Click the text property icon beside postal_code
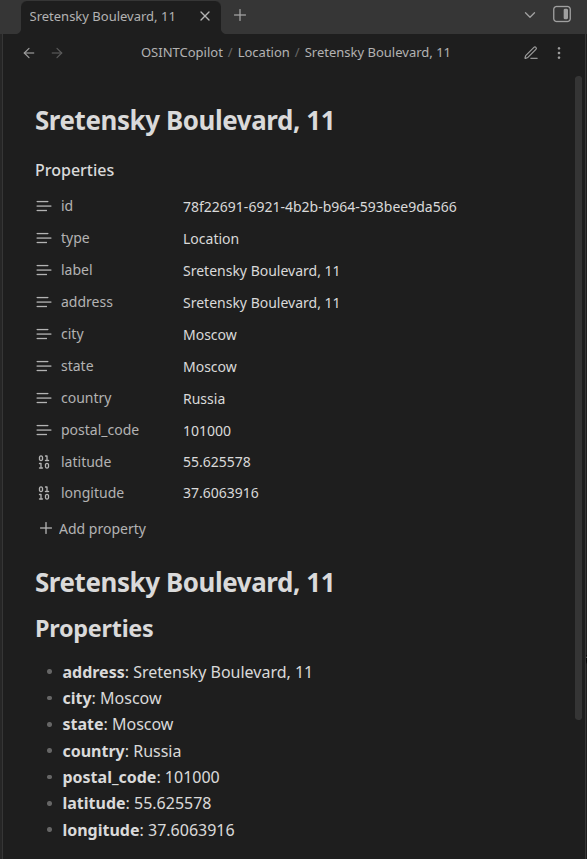587x859 pixels. (x=44, y=430)
